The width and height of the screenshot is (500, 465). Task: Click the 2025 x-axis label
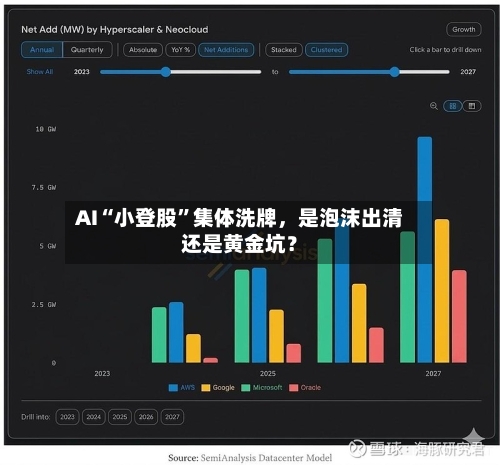tap(268, 374)
